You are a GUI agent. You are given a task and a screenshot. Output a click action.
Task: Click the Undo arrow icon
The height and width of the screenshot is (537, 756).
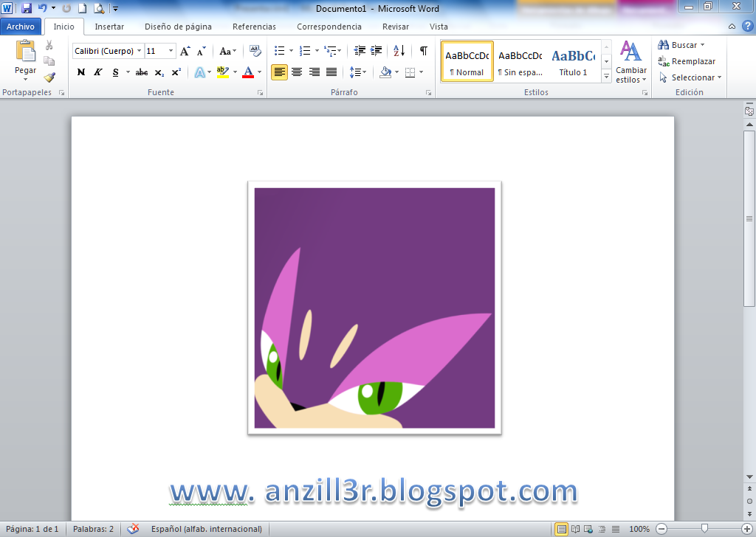click(42, 8)
